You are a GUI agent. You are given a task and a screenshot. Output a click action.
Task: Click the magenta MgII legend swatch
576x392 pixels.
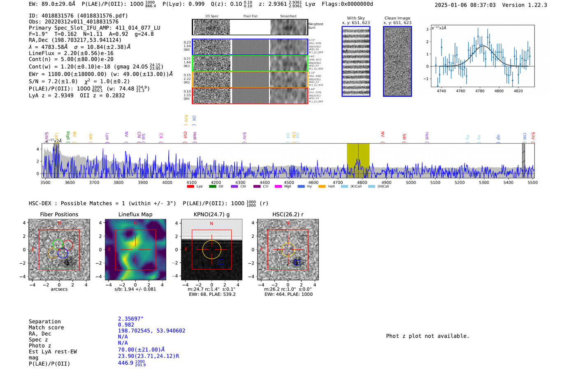(278, 186)
